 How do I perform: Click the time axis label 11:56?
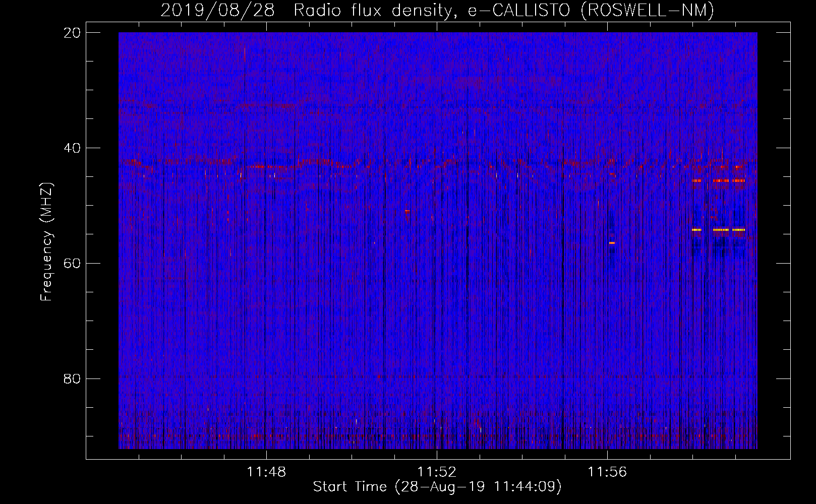pyautogui.click(x=607, y=472)
